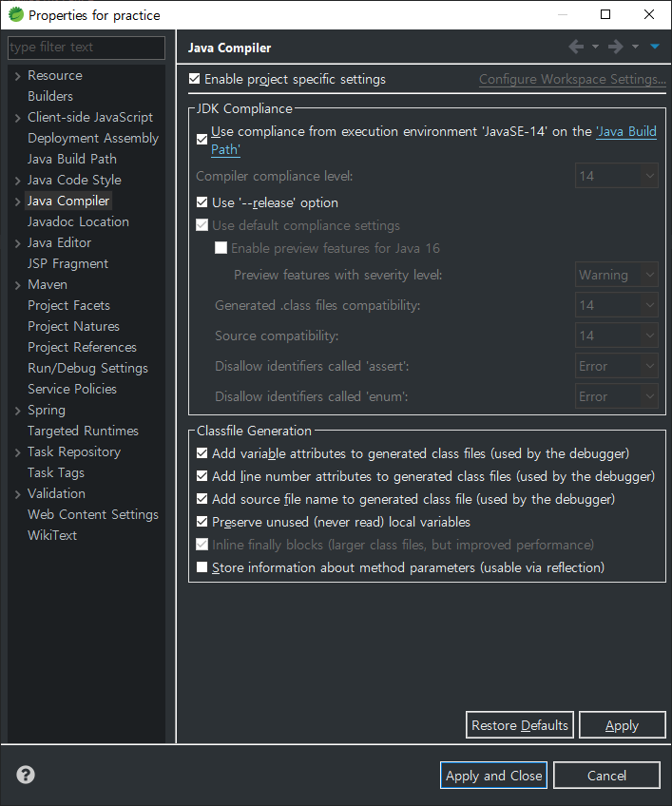Select Java Build Path page

(x=72, y=159)
